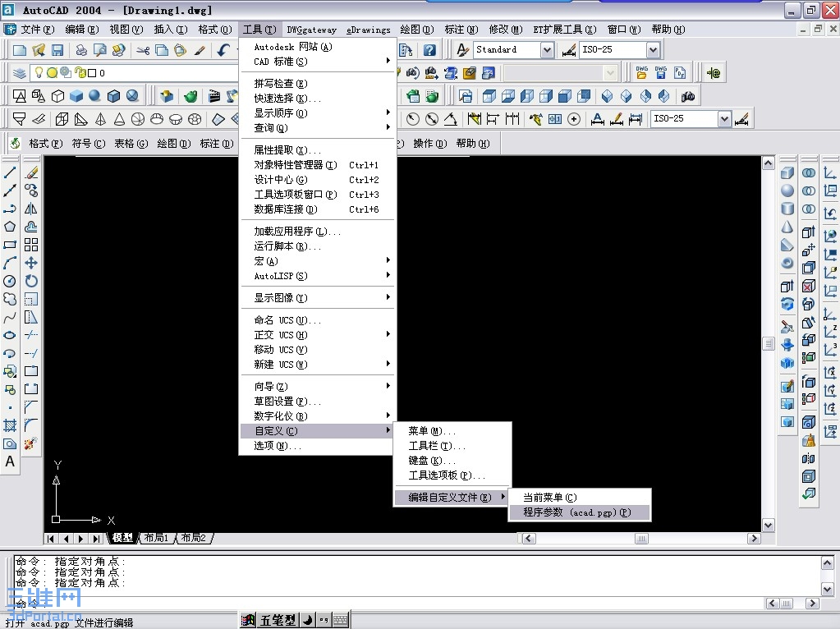The width and height of the screenshot is (840, 629).
Task: Select the Polygon draw tool
Action: click(x=10, y=227)
